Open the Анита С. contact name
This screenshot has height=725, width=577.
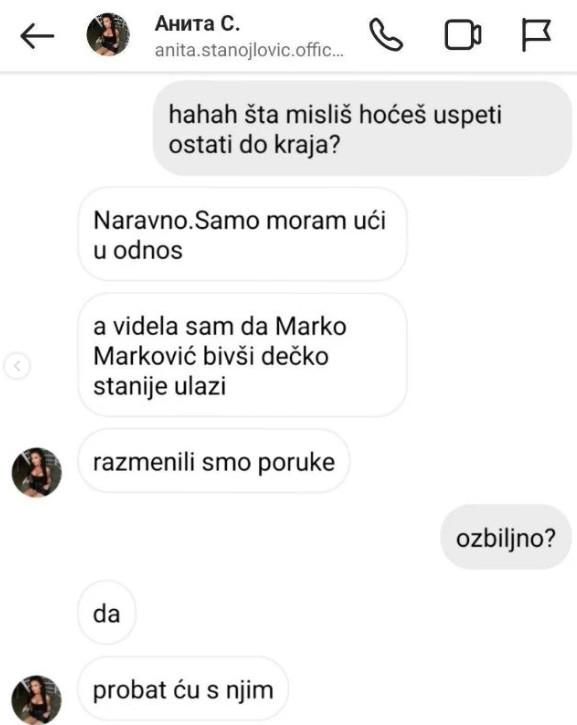pyautogui.click(x=197, y=24)
